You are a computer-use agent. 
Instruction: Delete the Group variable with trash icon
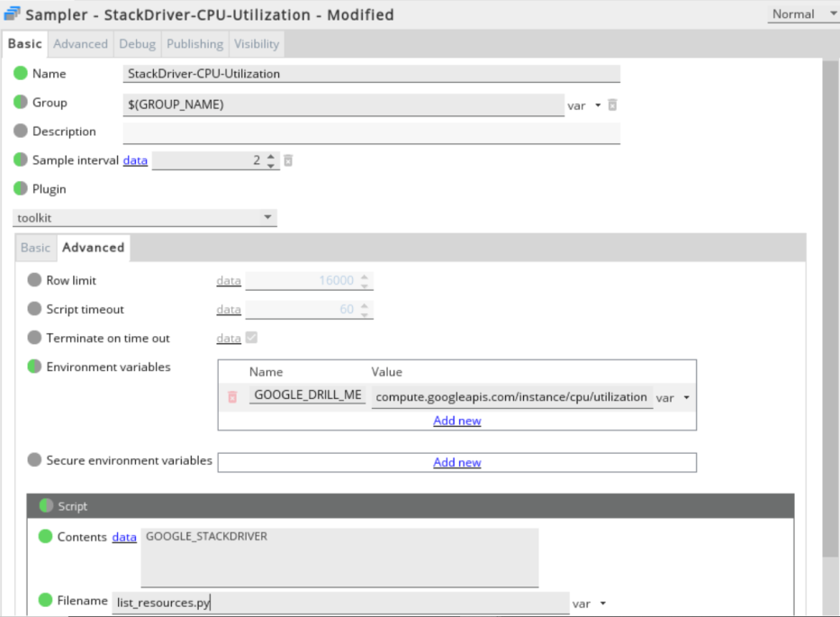click(x=612, y=104)
